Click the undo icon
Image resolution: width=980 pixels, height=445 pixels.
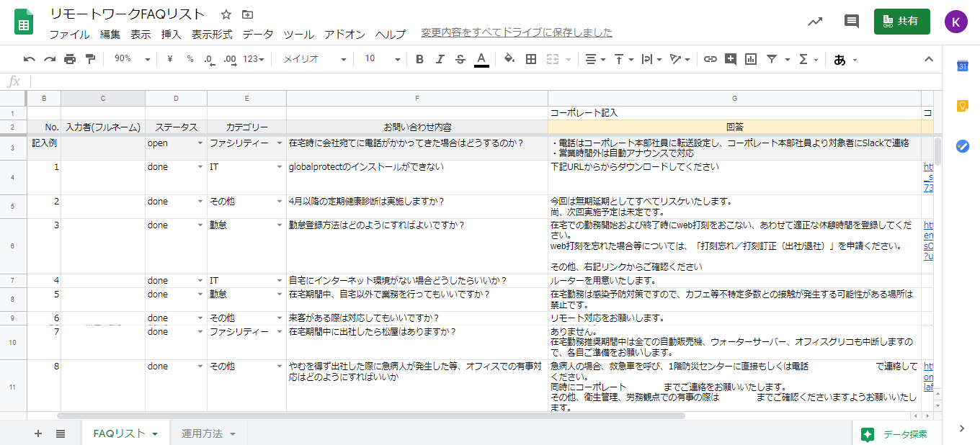(30, 59)
